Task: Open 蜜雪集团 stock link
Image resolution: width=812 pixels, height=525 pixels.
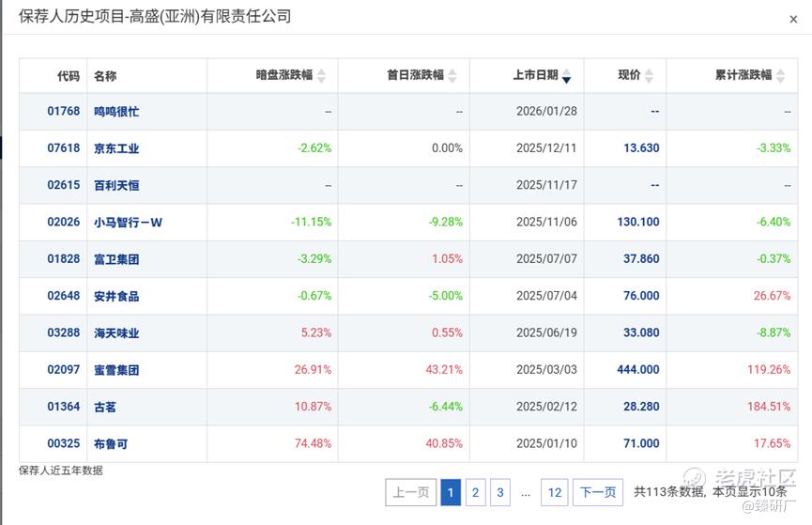Action: pyautogui.click(x=116, y=370)
